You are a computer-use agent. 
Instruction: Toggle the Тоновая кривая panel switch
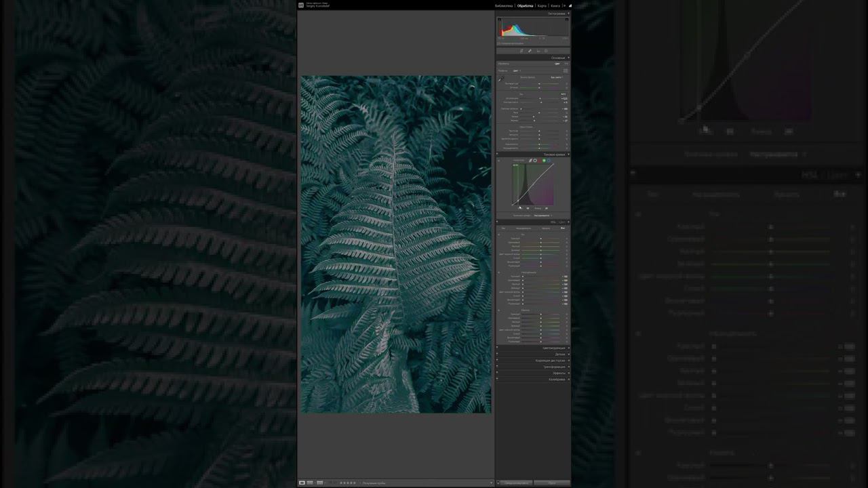tap(498, 155)
